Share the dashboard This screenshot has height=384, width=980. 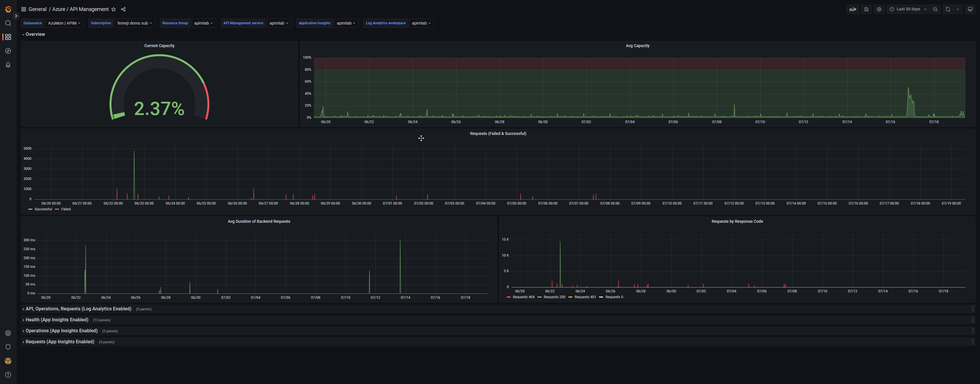[123, 9]
